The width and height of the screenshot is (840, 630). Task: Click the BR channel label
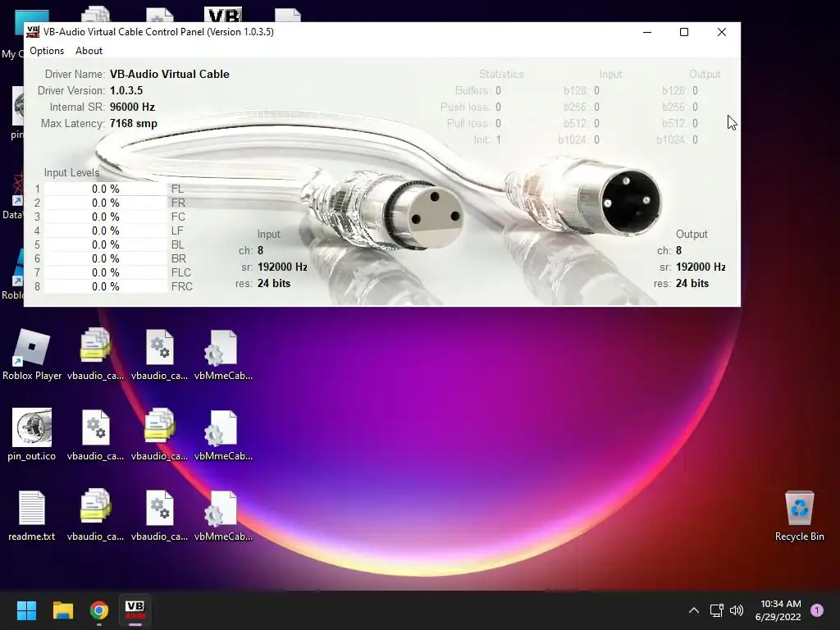pyautogui.click(x=178, y=258)
